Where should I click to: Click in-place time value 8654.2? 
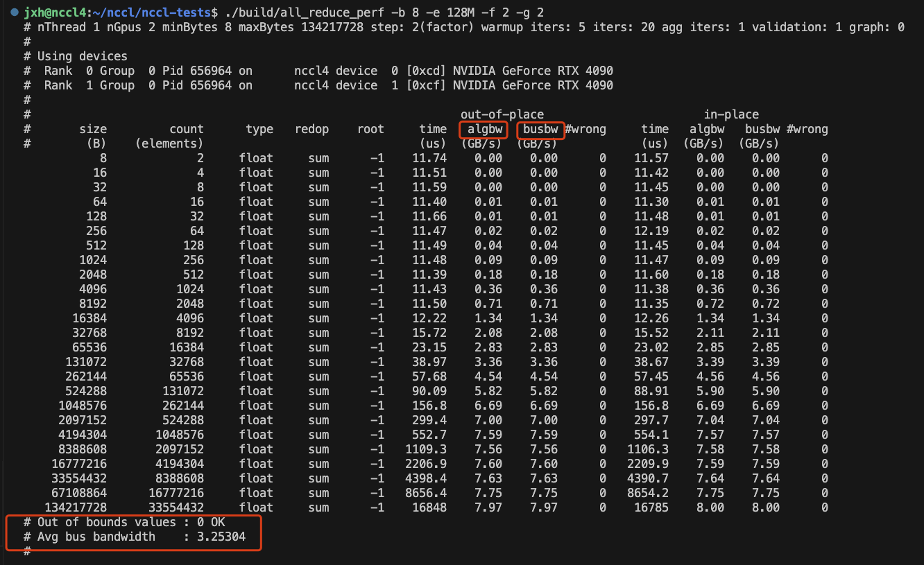(x=648, y=493)
